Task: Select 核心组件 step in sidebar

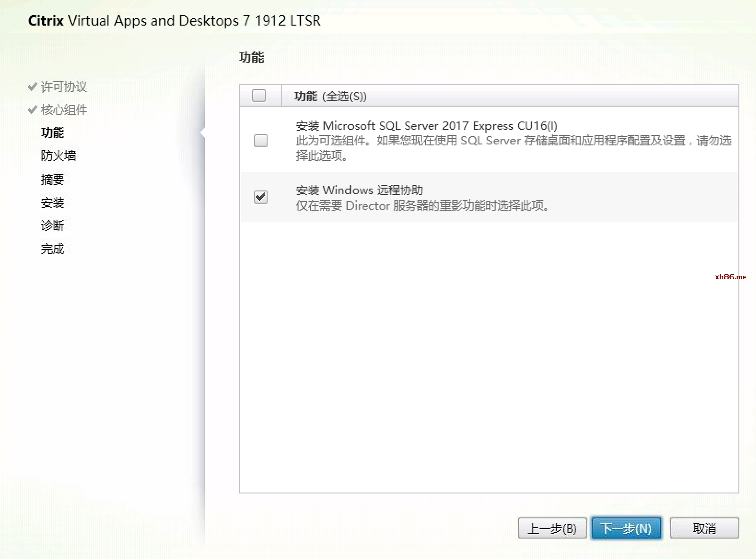Action: click(x=64, y=110)
